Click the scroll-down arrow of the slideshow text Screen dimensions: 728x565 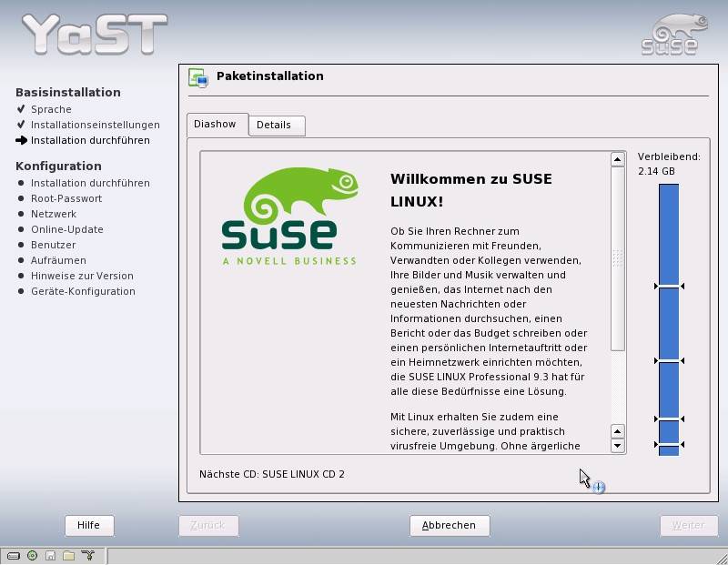tap(618, 446)
